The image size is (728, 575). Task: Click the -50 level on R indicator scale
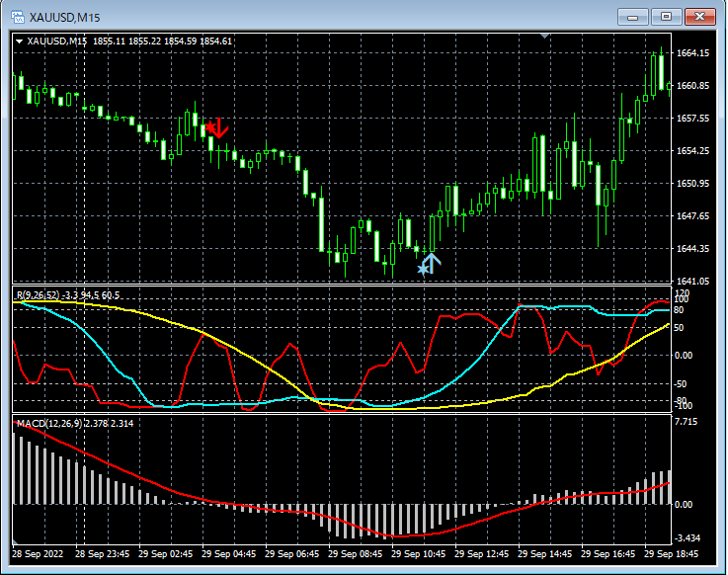coord(681,384)
